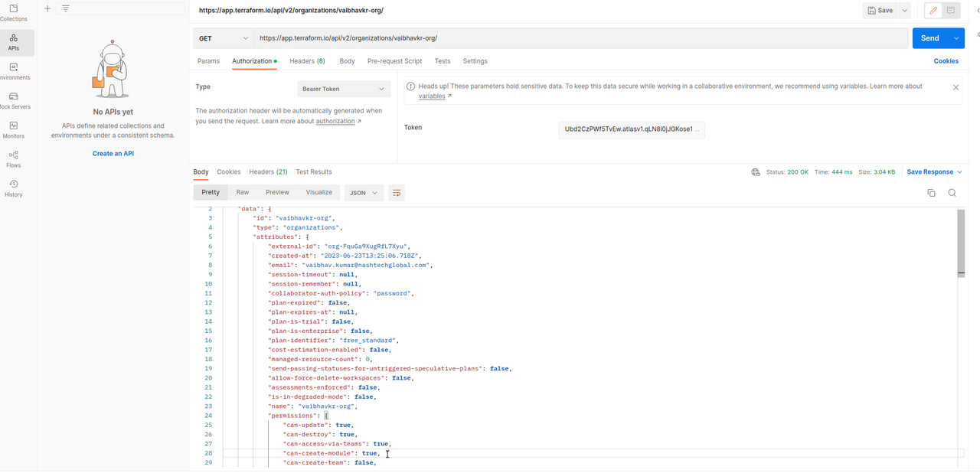The image size is (980, 473).
Task: Search the response body with magnifier icon
Action: 952,193
